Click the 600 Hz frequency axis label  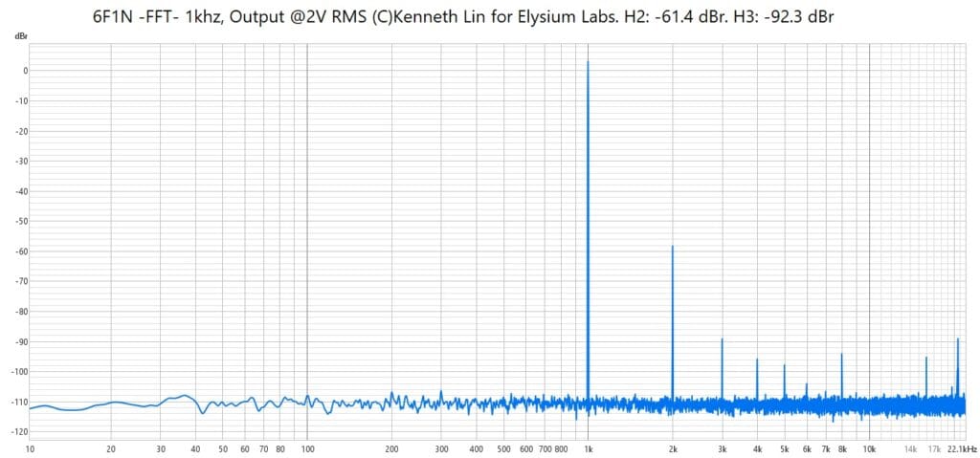click(525, 449)
